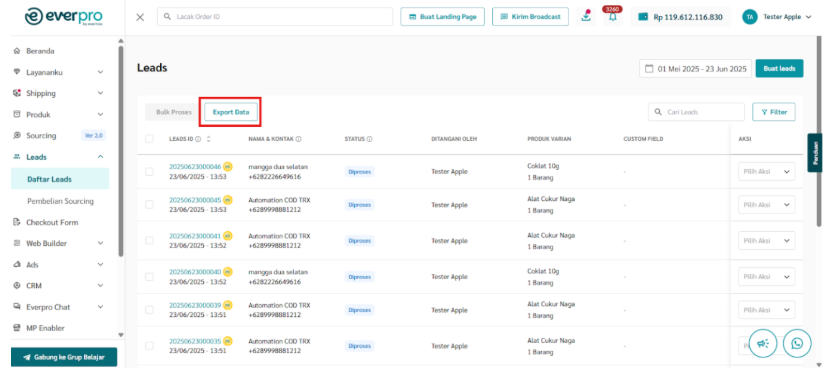Viewport: 831px width, 375px height.
Task: Open the Filter button
Action: [774, 112]
